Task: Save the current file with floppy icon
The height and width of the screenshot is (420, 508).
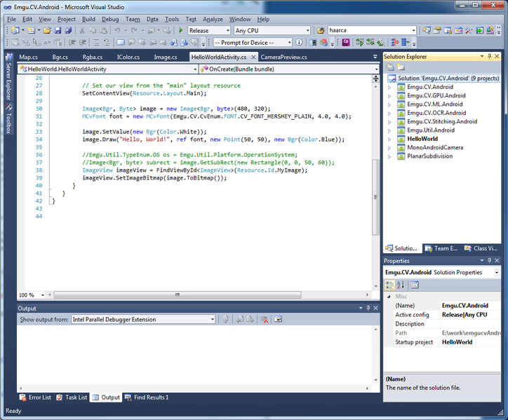Action: click(58, 30)
